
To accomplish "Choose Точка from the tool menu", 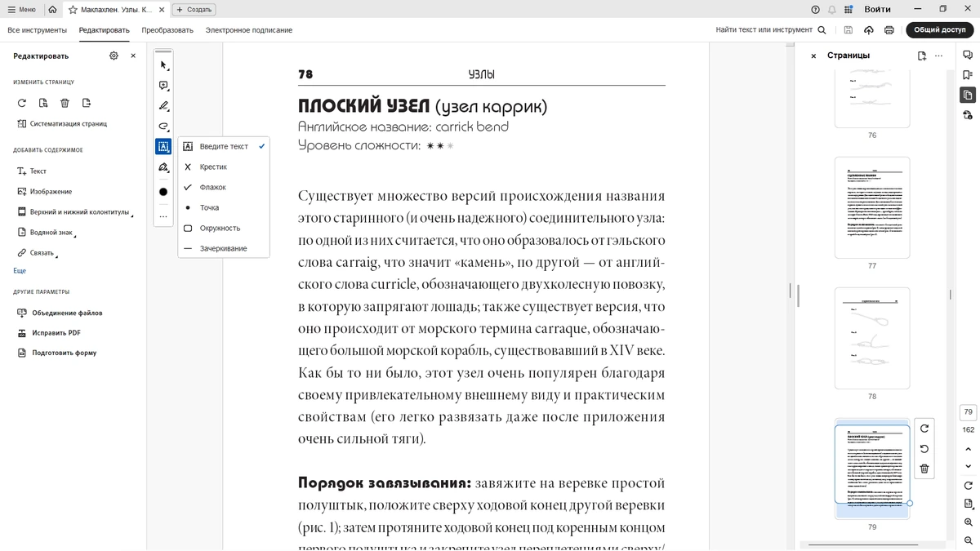I will pyautogui.click(x=224, y=207).
